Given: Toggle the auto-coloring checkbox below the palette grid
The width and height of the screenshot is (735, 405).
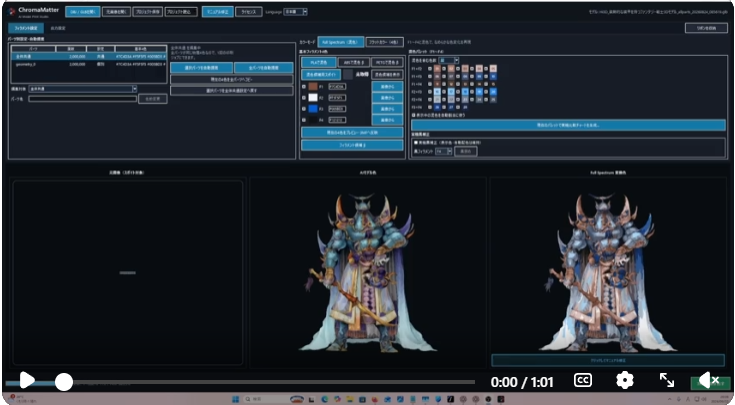Looking at the screenshot, I should point(413,115).
